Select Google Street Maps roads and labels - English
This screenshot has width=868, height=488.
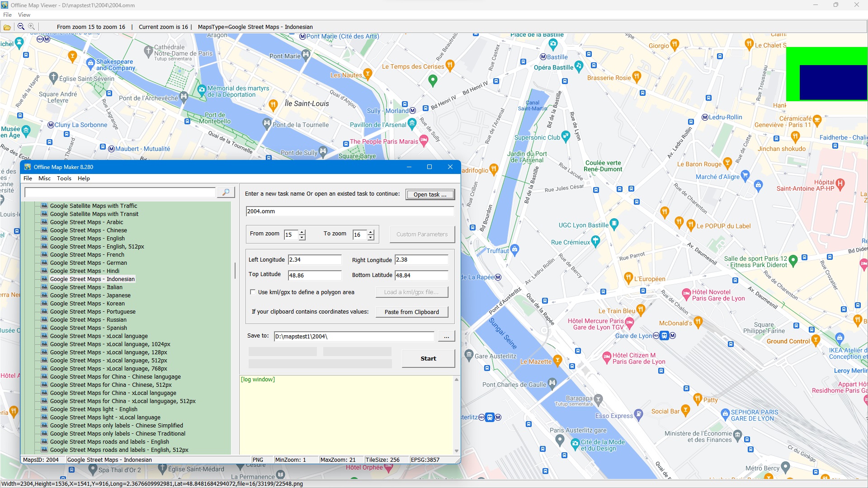[x=109, y=441]
